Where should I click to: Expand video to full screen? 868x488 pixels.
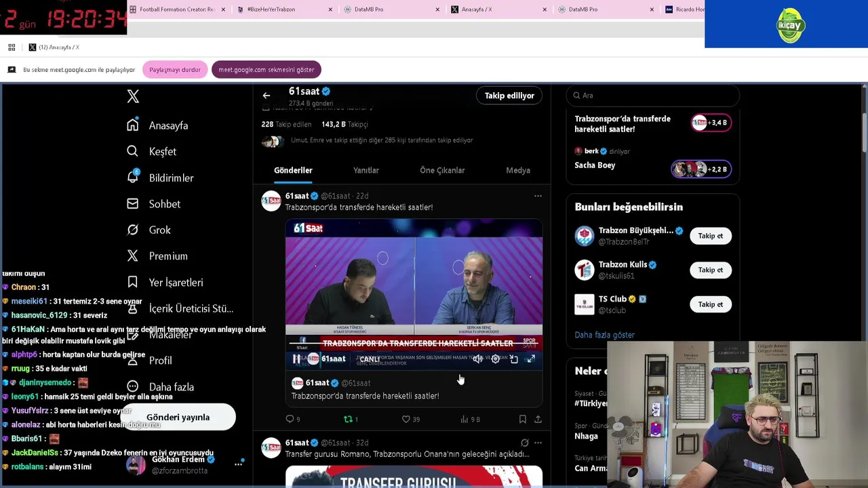[x=531, y=359]
